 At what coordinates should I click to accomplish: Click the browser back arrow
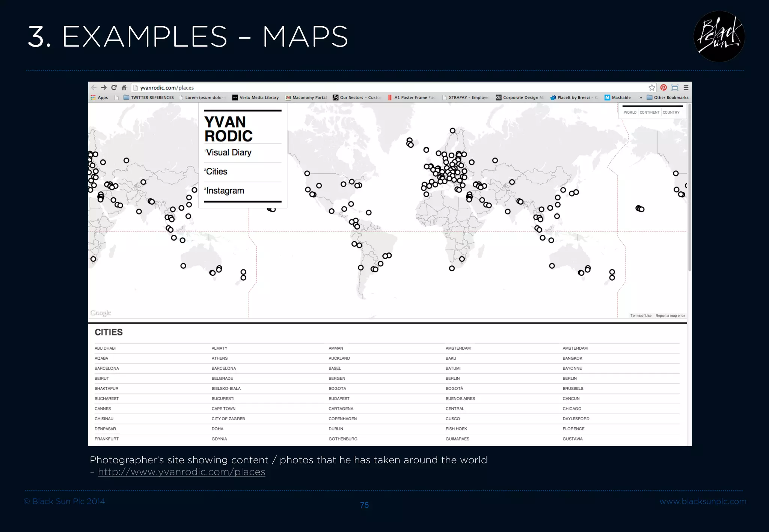(94, 88)
